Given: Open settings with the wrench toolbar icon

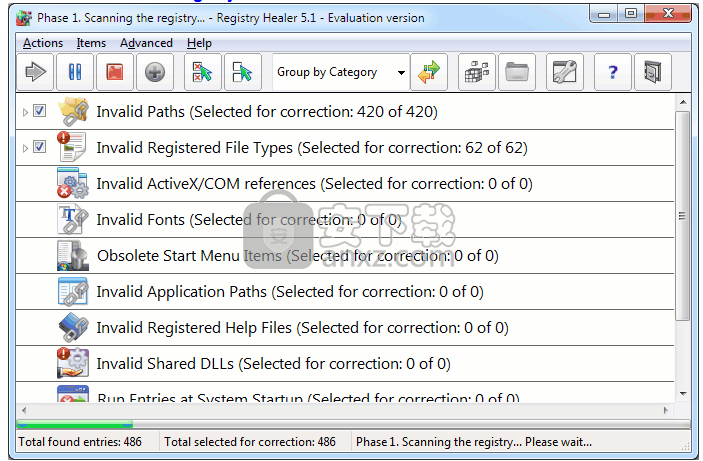Looking at the screenshot, I should pyautogui.click(x=564, y=72).
